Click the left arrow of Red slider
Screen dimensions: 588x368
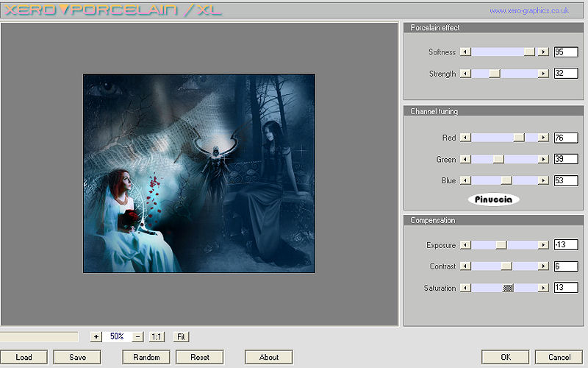[x=465, y=138]
